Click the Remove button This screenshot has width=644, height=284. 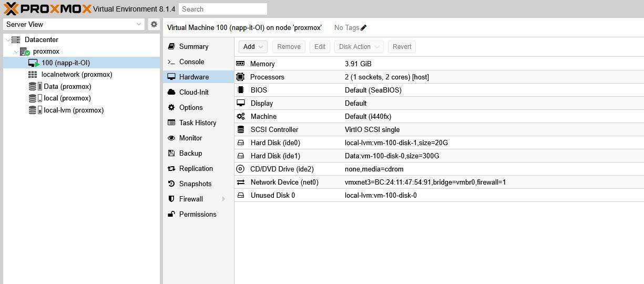289,47
